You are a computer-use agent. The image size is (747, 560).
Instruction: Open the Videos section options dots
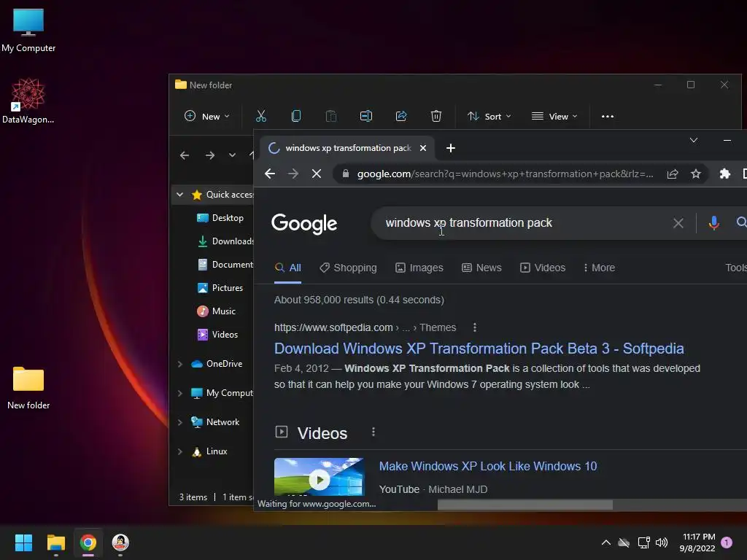point(373,432)
